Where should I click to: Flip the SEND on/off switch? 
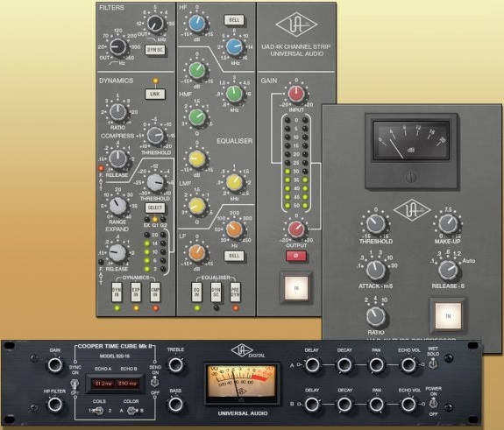coord(154,383)
